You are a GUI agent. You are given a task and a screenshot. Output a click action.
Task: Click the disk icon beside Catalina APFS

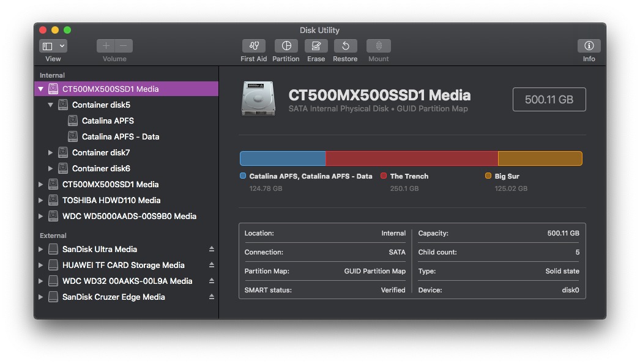coord(73,121)
